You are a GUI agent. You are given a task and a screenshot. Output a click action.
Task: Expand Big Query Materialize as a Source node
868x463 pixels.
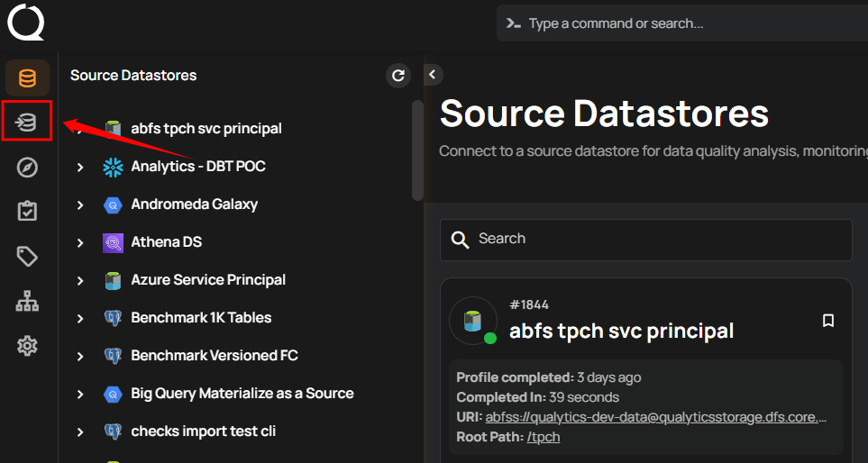coord(80,394)
